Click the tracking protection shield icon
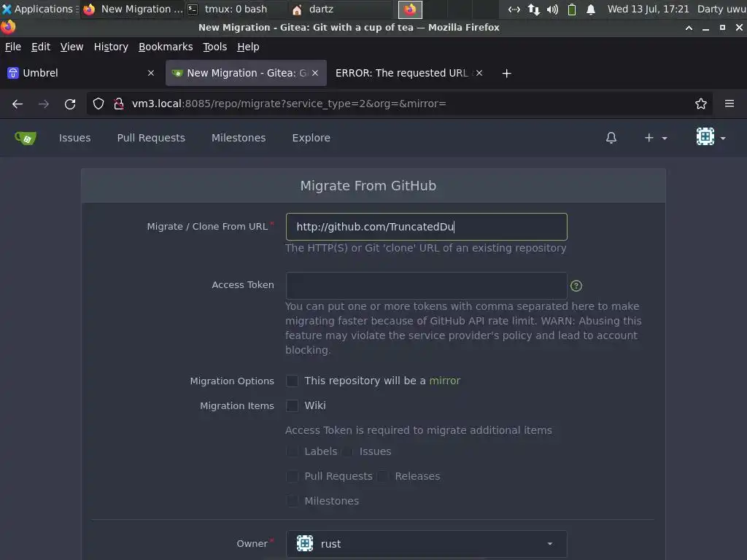Viewport: 747px width, 560px height. click(x=98, y=104)
